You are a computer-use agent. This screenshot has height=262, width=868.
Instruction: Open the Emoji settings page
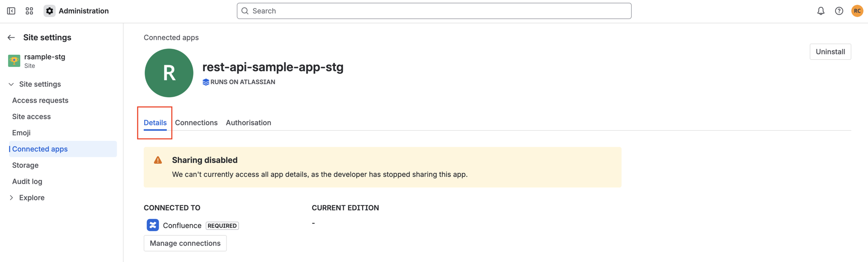tap(21, 133)
